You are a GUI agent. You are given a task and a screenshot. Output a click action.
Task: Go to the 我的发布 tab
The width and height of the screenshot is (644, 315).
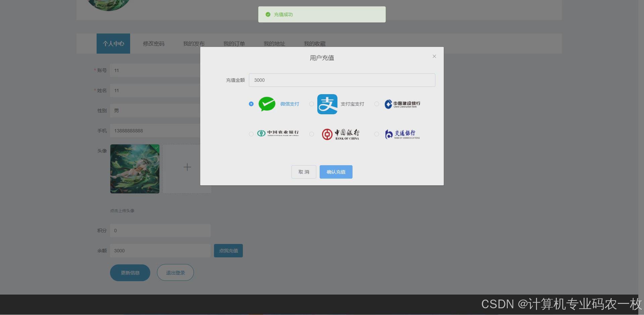coord(194,44)
